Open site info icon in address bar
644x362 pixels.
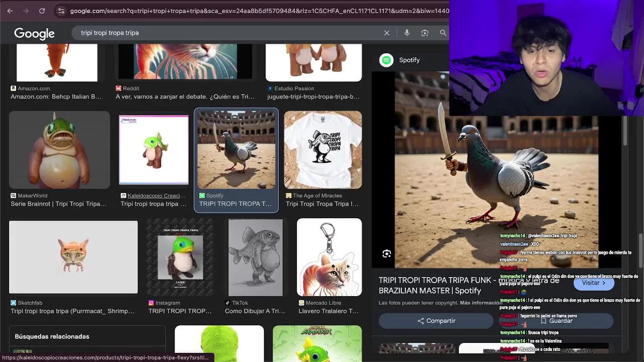[x=61, y=11]
